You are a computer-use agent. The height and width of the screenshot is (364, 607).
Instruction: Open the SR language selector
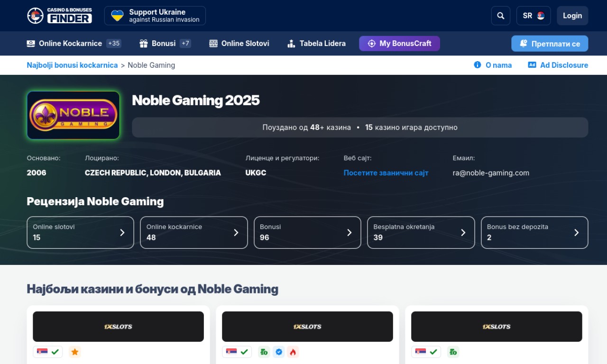point(533,16)
